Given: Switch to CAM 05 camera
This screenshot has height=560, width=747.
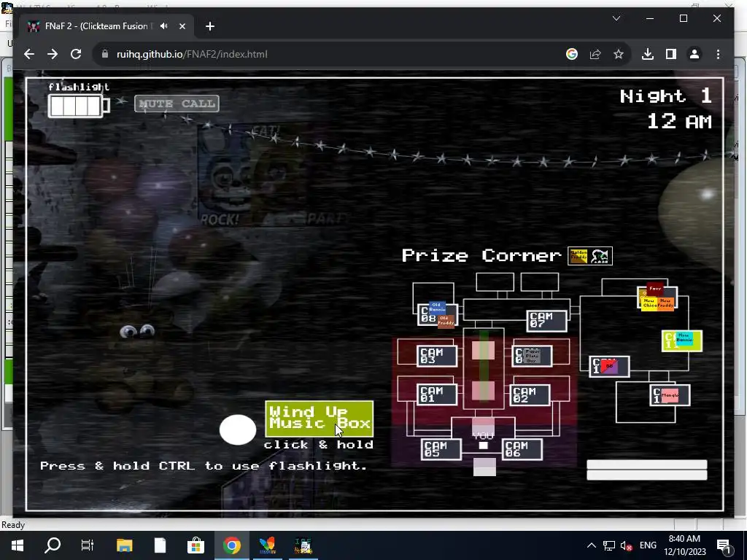Looking at the screenshot, I should coord(441,449).
